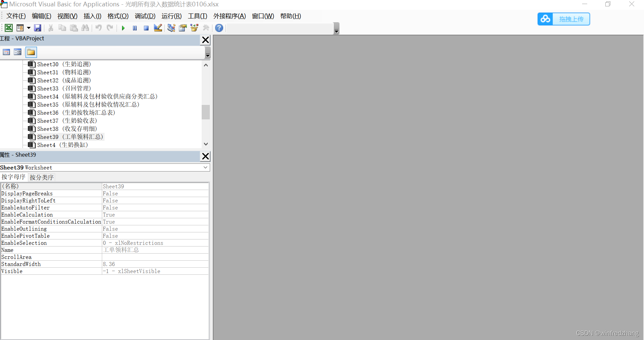This screenshot has width=644, height=340.
Task: Click View Object icon in project panel
Action: 17,52
